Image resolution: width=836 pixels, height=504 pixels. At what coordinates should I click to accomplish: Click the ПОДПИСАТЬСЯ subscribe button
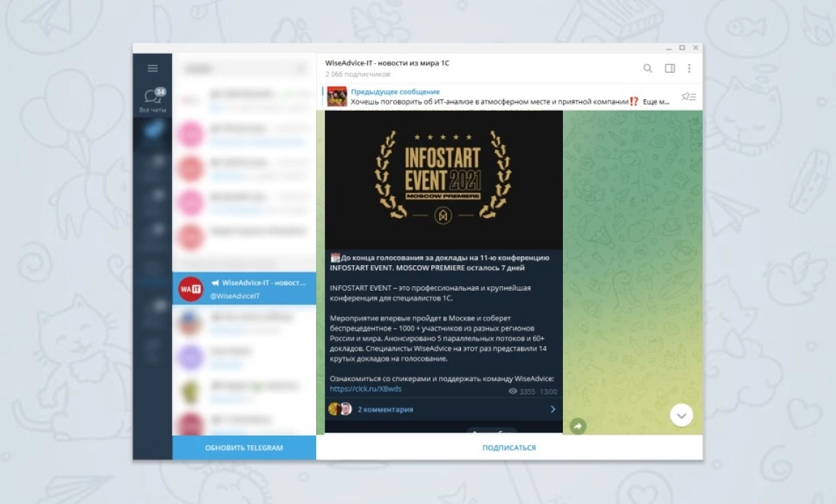(x=509, y=447)
